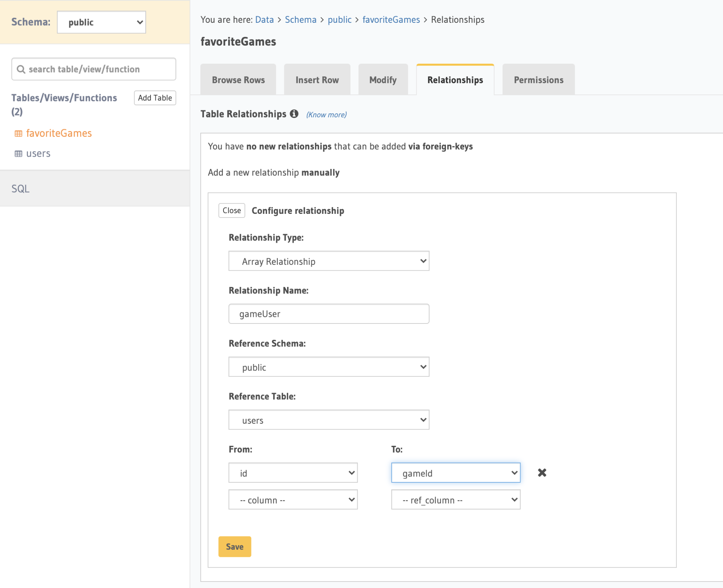Open the Schema dropdown showing public

click(101, 22)
